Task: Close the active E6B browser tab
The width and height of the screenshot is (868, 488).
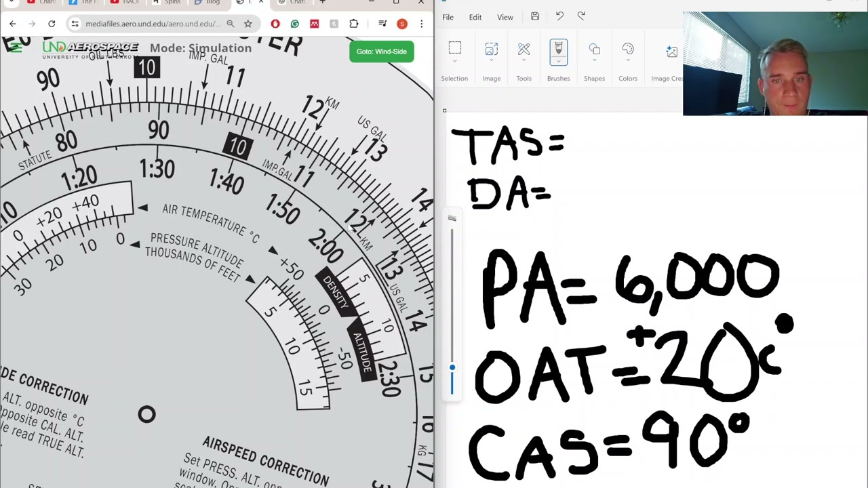Action: pos(260,2)
